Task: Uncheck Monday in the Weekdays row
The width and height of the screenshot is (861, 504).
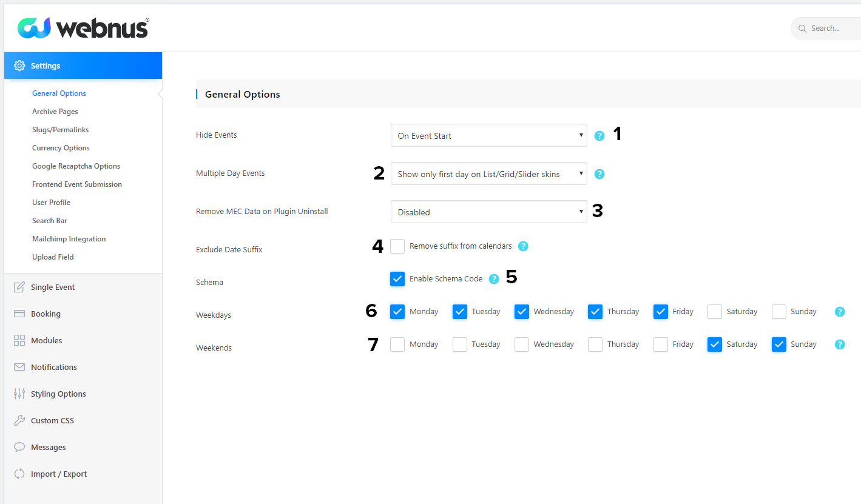Action: 397,312
